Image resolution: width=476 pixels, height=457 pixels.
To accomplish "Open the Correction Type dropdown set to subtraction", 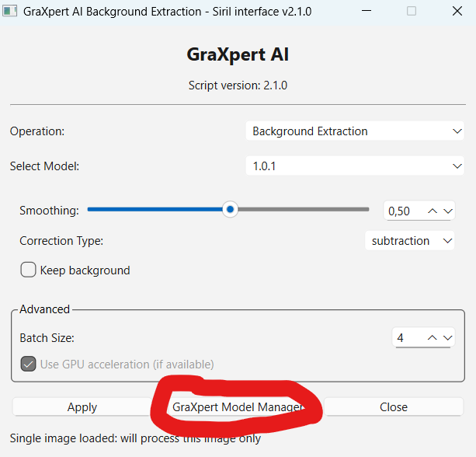I will coord(409,241).
